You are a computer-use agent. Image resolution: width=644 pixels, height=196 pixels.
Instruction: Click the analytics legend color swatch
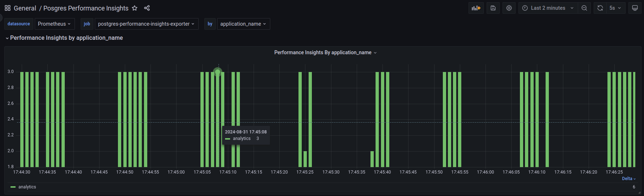pos(13,187)
